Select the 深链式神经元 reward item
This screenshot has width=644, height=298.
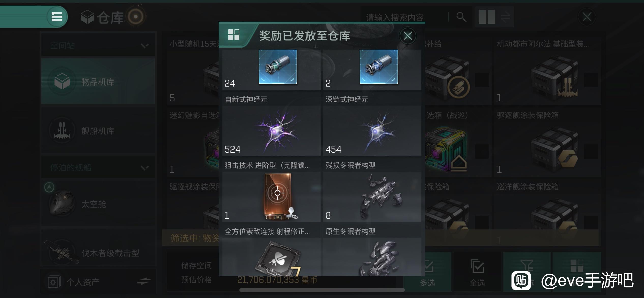tap(372, 124)
